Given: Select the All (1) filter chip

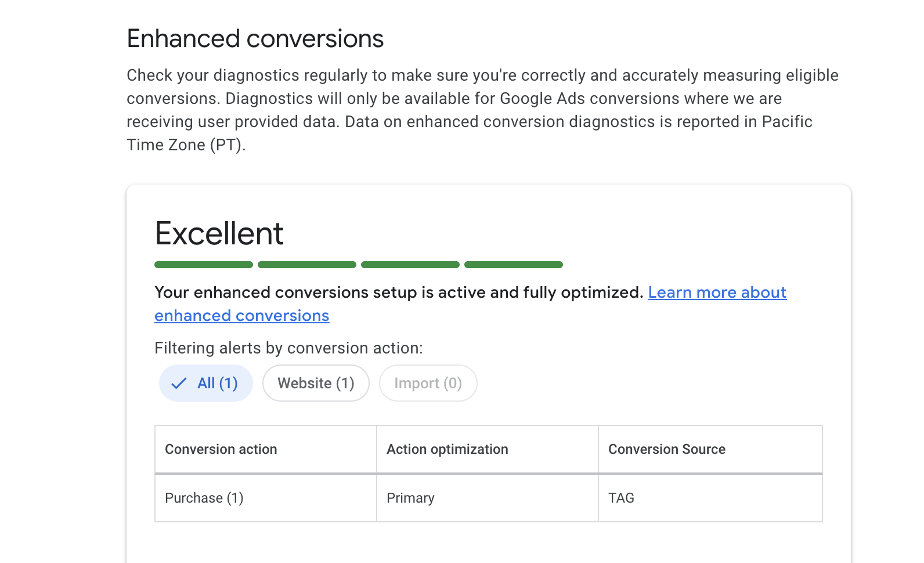Looking at the screenshot, I should [206, 383].
